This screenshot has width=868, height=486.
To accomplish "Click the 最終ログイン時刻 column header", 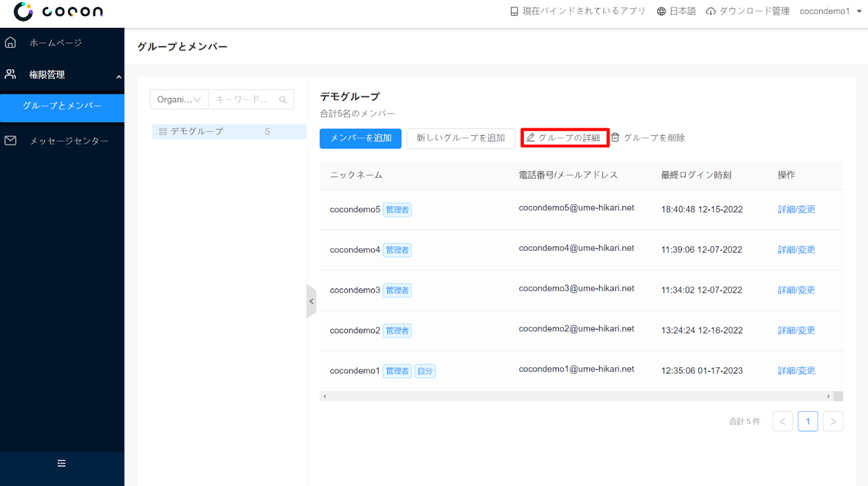I will click(x=696, y=175).
